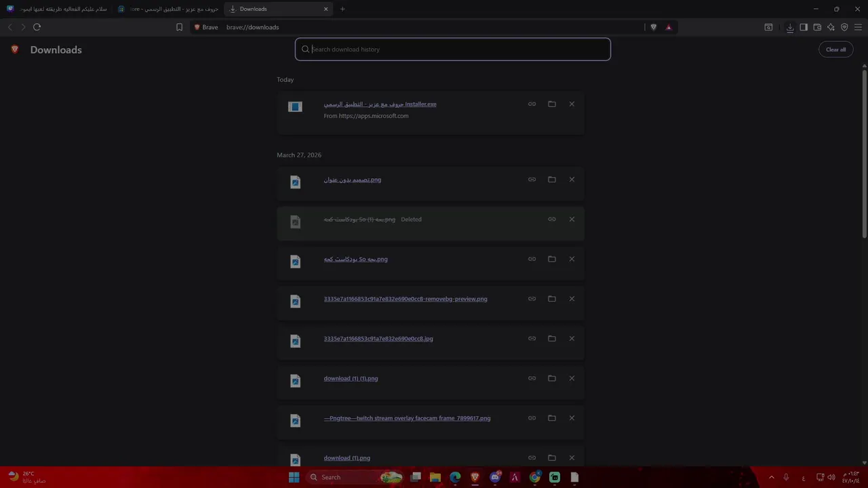Remove the deleted So (1).png entry

point(572,220)
